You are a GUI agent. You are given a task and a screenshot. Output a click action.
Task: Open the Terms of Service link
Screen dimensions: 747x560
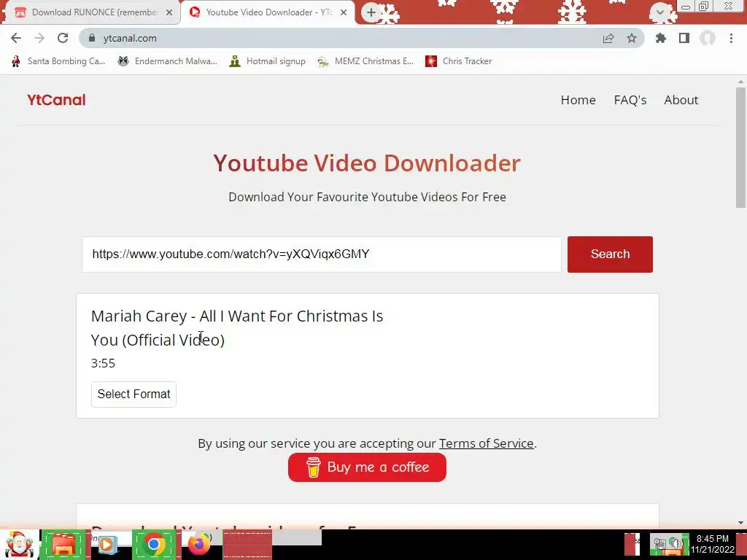click(486, 443)
